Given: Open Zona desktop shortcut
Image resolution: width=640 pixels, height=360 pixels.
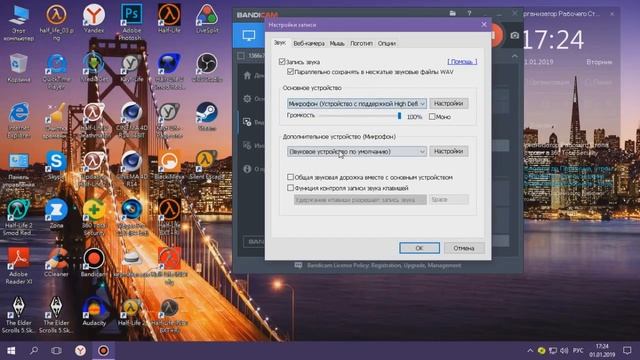Looking at the screenshot, I should point(56,214).
